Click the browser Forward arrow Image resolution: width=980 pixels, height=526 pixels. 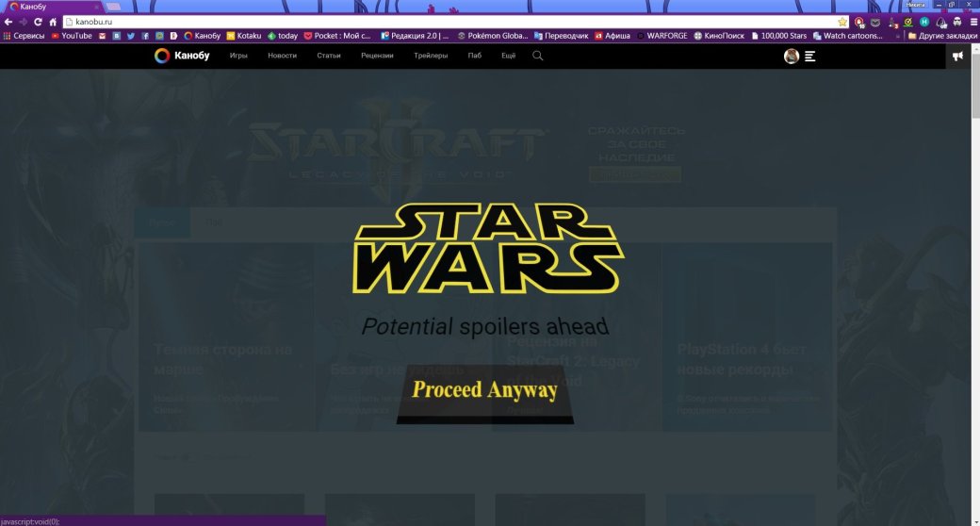pos(24,22)
